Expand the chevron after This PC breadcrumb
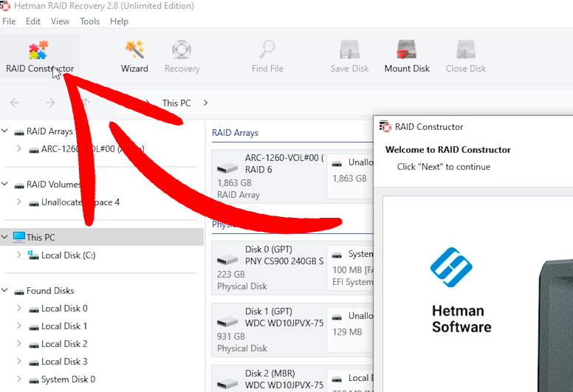This screenshot has width=573, height=392. click(x=205, y=103)
